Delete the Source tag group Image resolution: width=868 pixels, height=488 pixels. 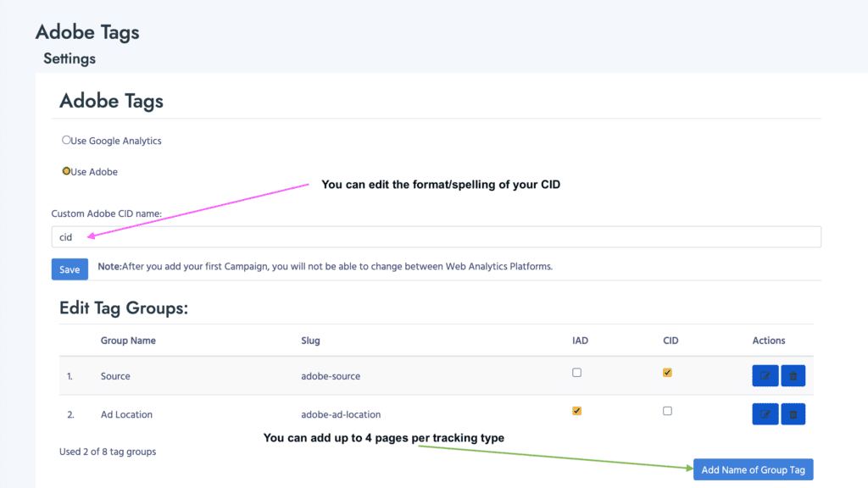coord(793,375)
